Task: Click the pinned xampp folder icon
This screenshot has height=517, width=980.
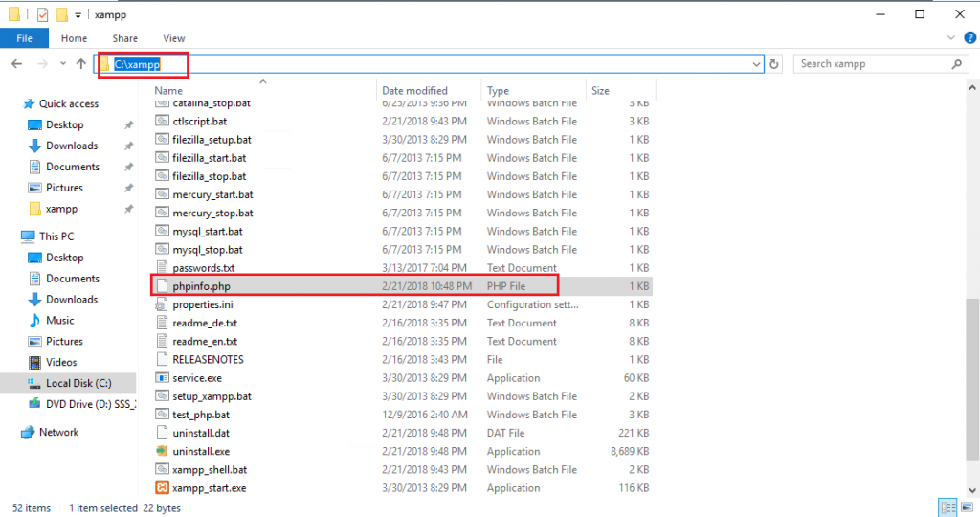Action: 35,209
